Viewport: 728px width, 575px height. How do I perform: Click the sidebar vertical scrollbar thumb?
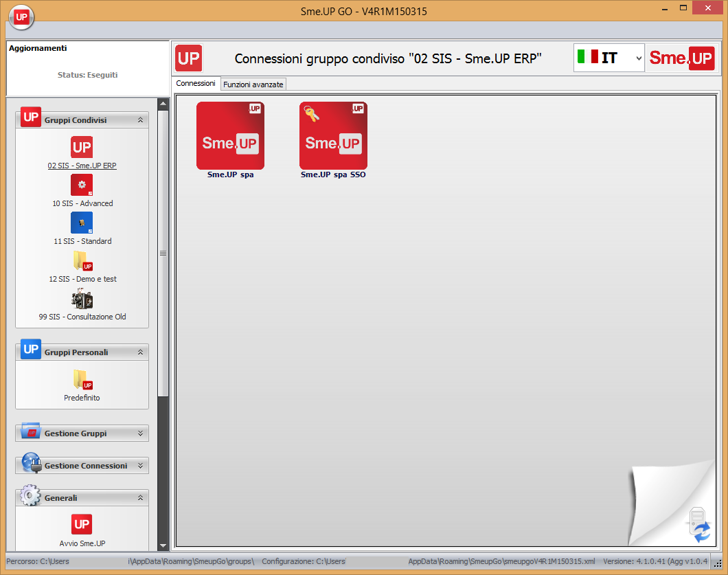click(x=163, y=253)
